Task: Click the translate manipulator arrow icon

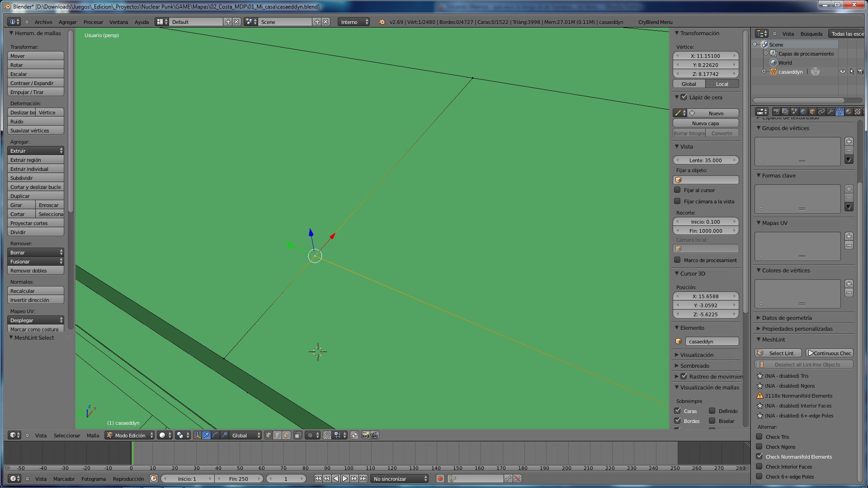Action: [x=206, y=436]
